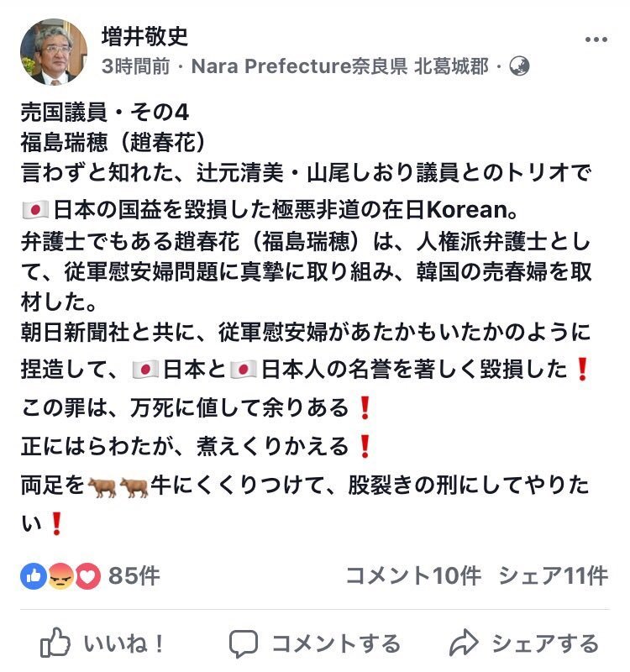Image resolution: width=630 pixels, height=672 pixels.
Task: Tap the いいね！ label
Action: point(123,643)
